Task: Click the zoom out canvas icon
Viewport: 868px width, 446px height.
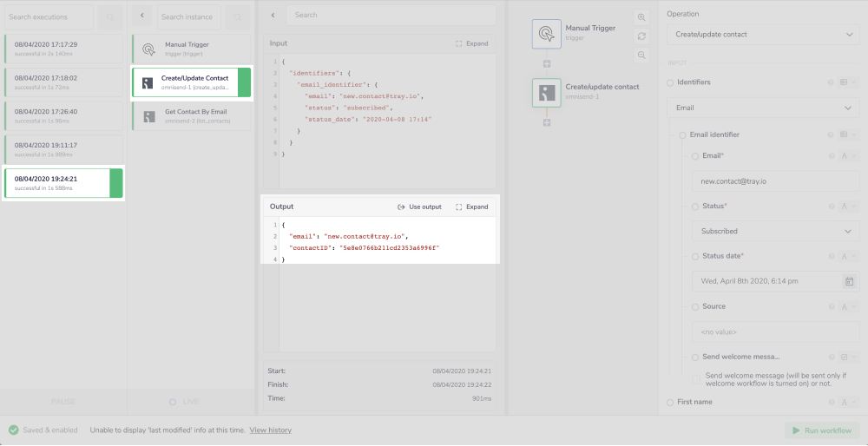Action: (x=641, y=55)
